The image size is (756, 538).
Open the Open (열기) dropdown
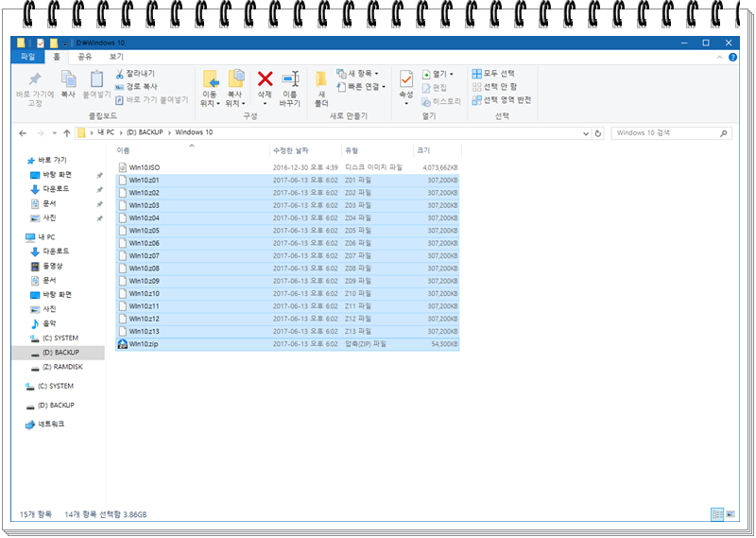coord(438,74)
